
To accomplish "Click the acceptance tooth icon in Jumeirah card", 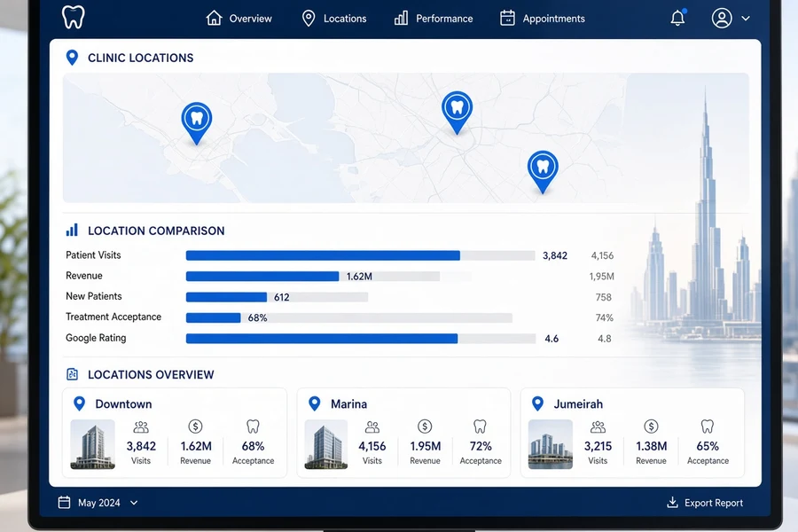I will [708, 426].
